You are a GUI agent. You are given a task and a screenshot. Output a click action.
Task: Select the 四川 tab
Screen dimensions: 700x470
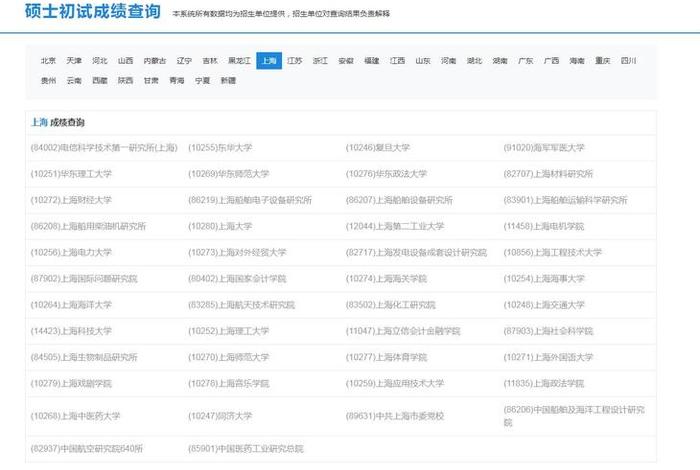(628, 61)
